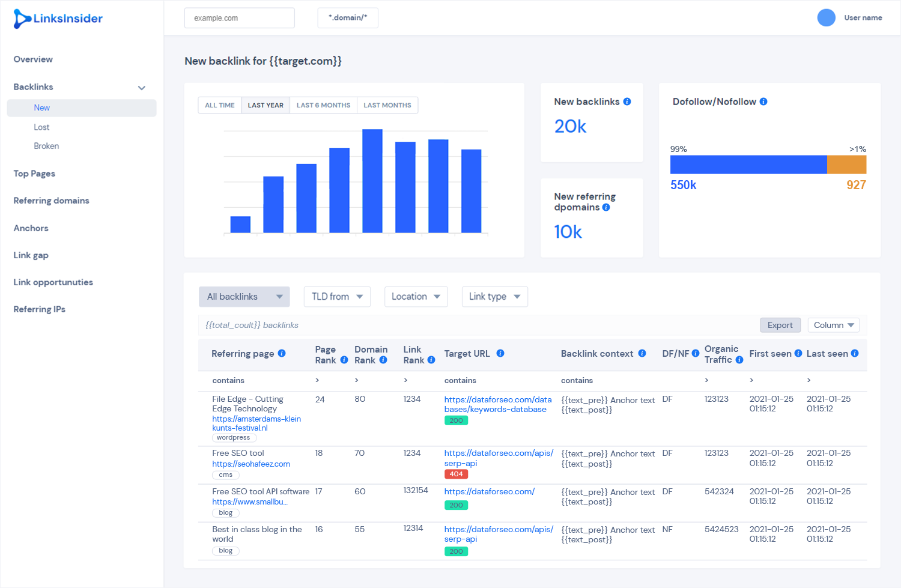The image size is (901, 588).
Task: Click Target URL contains filter field
Action: click(460, 381)
